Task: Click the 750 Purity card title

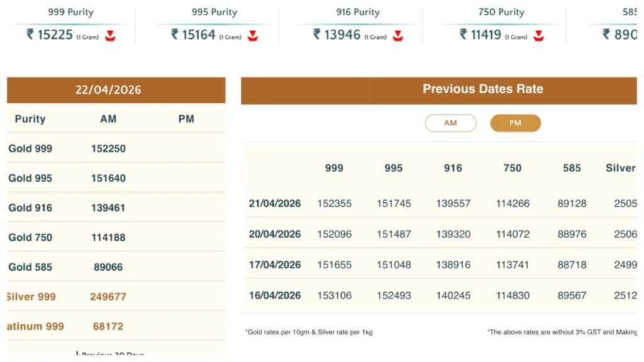Action: click(501, 12)
